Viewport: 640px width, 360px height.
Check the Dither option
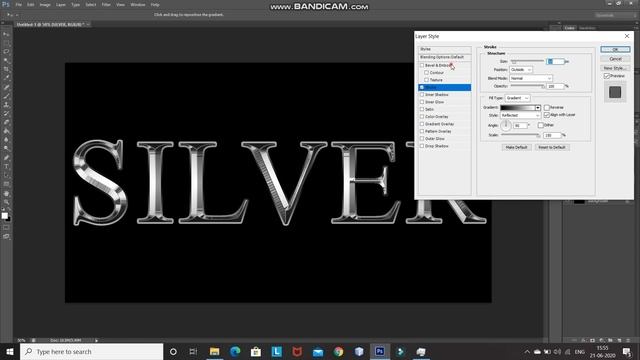click(x=541, y=125)
